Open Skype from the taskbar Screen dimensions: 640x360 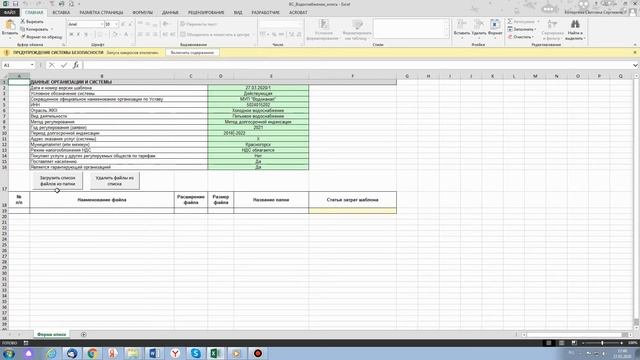(196, 353)
